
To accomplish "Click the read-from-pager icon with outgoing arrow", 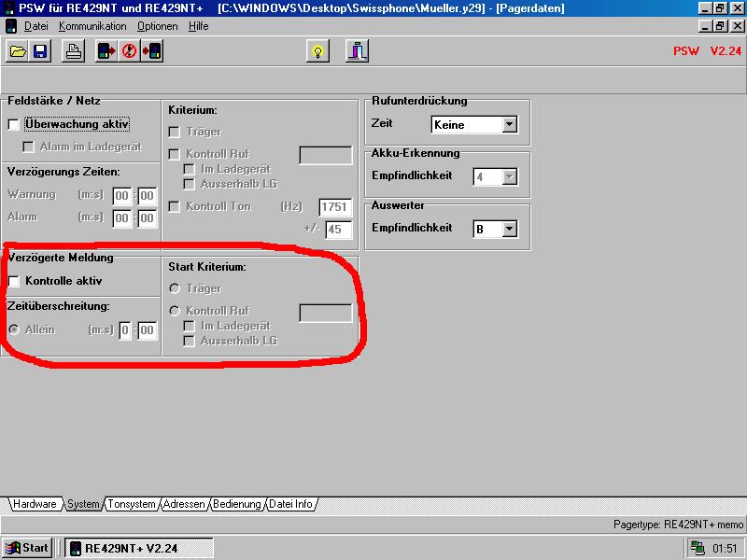I will pyautogui.click(x=107, y=51).
